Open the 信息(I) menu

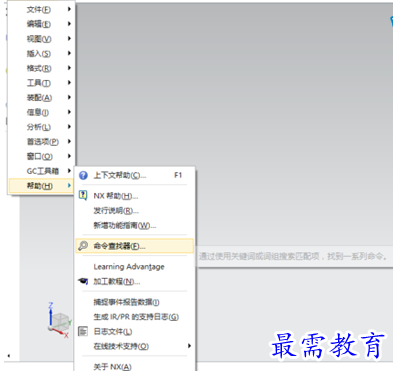41,112
